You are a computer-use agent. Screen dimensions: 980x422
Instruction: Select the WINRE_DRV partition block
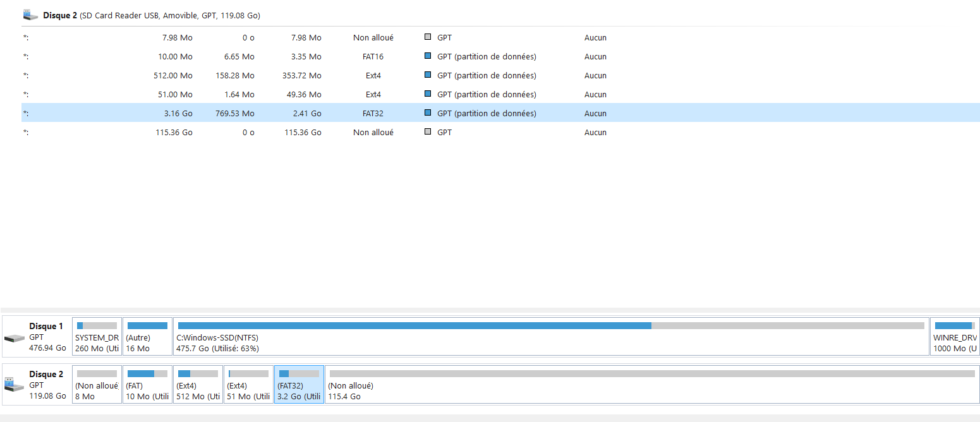coord(954,342)
